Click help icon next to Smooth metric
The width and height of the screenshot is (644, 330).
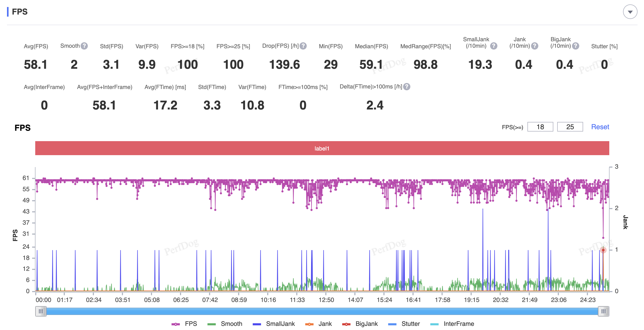point(84,46)
